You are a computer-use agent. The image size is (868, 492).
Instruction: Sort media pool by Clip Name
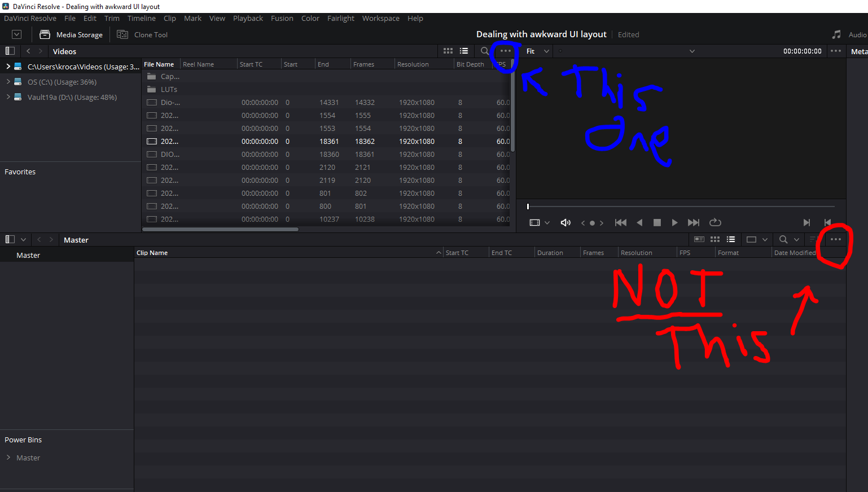click(288, 253)
